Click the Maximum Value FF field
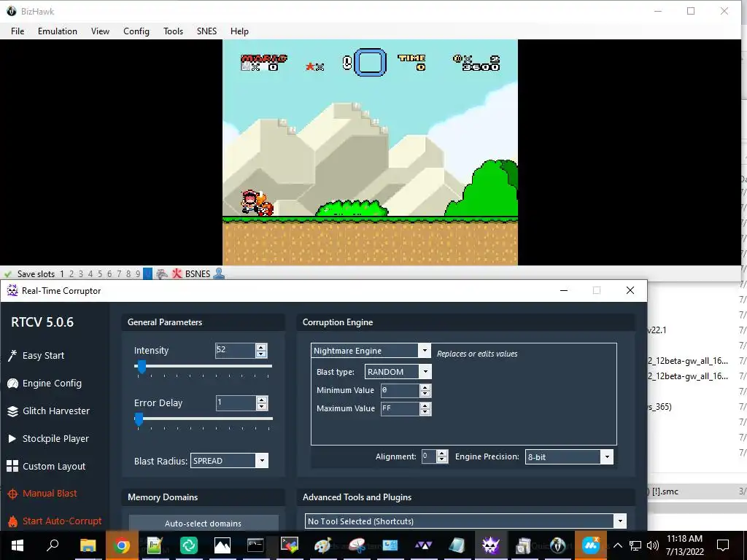The image size is (747, 560). click(400, 408)
